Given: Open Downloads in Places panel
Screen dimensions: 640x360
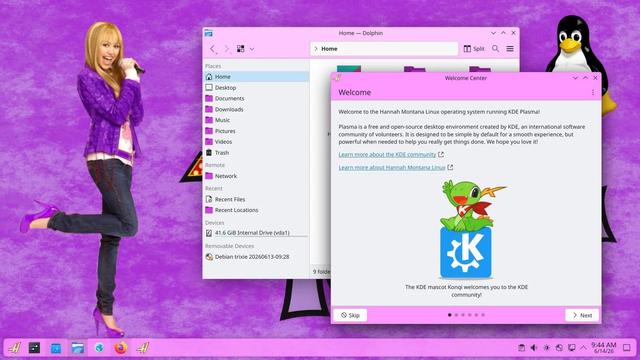Looking at the screenshot, I should (256, 109).
